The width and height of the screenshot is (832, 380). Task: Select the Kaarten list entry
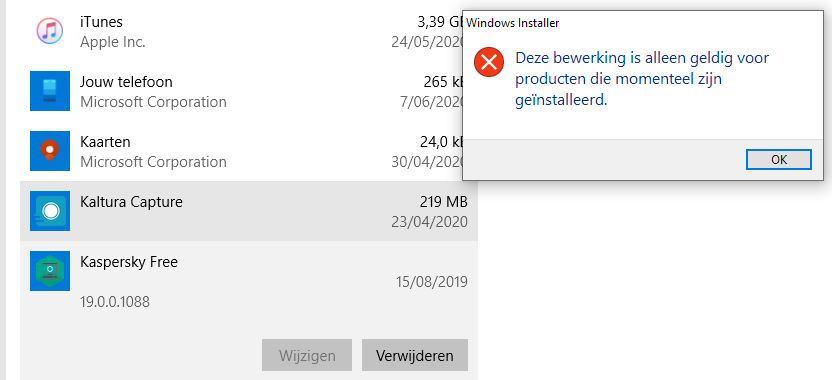pos(249,151)
